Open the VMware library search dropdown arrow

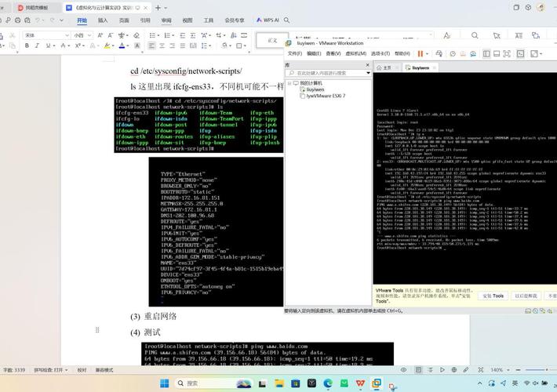pos(368,73)
